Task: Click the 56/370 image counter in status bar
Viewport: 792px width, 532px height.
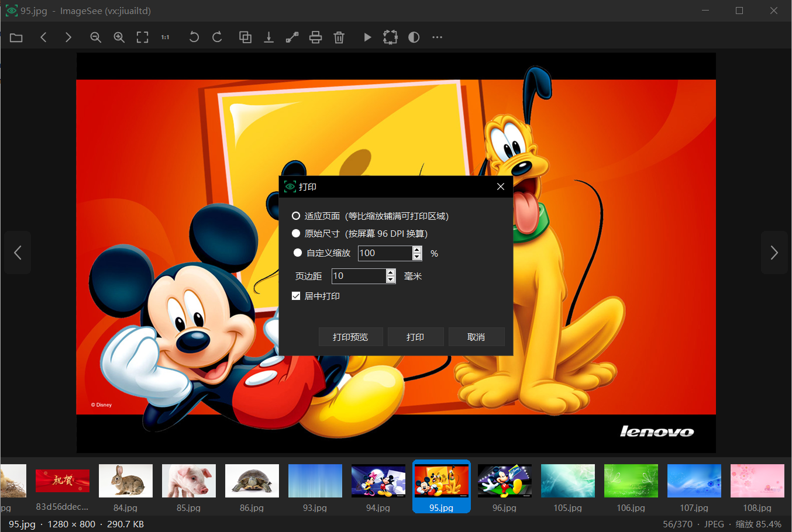Action: click(x=677, y=524)
